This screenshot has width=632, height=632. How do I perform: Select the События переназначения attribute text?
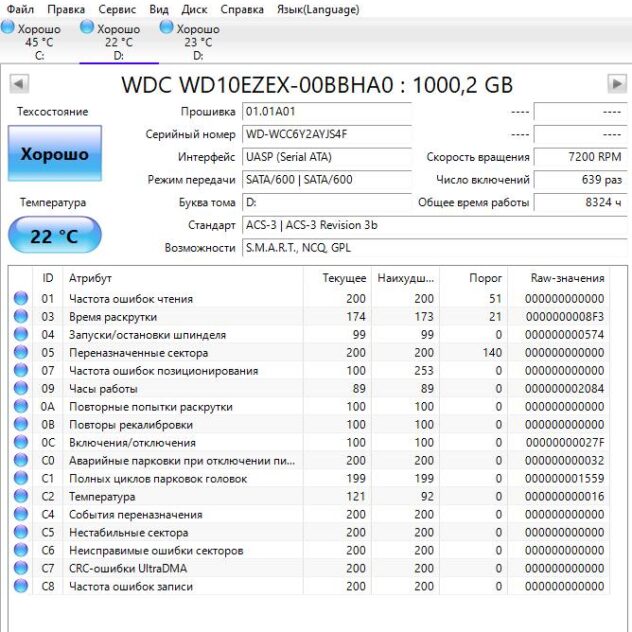point(136,514)
